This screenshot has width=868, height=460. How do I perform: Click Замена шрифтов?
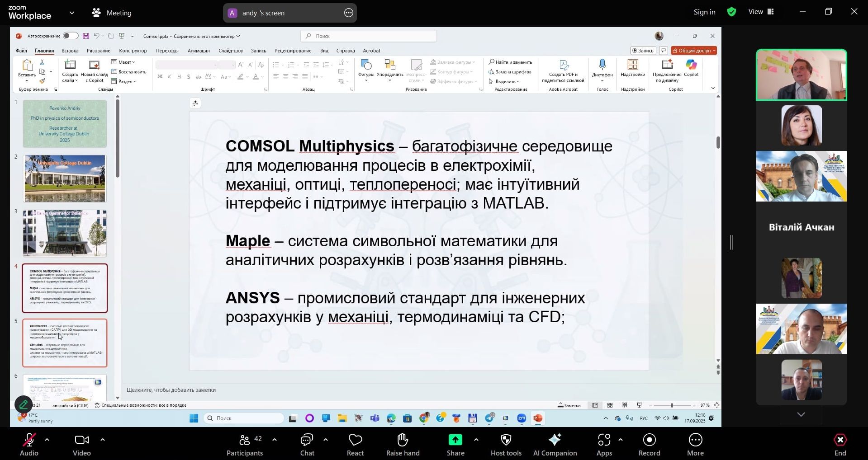pyautogui.click(x=510, y=72)
